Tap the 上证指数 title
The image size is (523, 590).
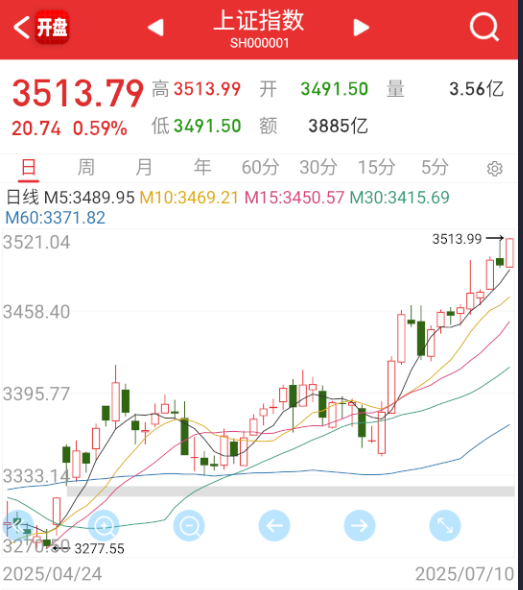pos(259,21)
